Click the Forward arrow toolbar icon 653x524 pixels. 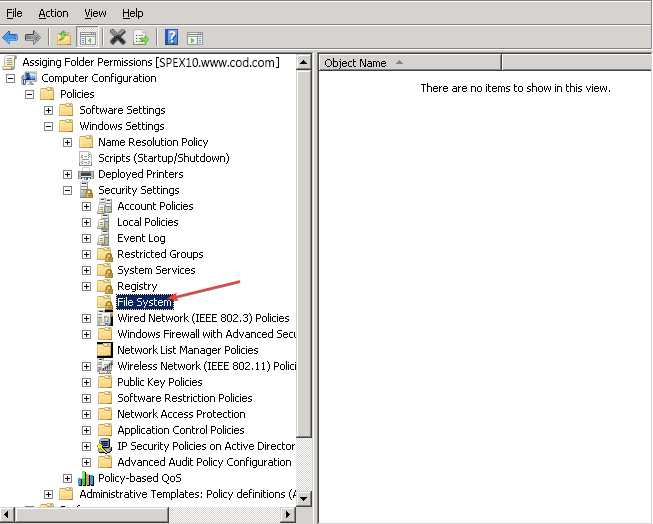click(x=32, y=38)
